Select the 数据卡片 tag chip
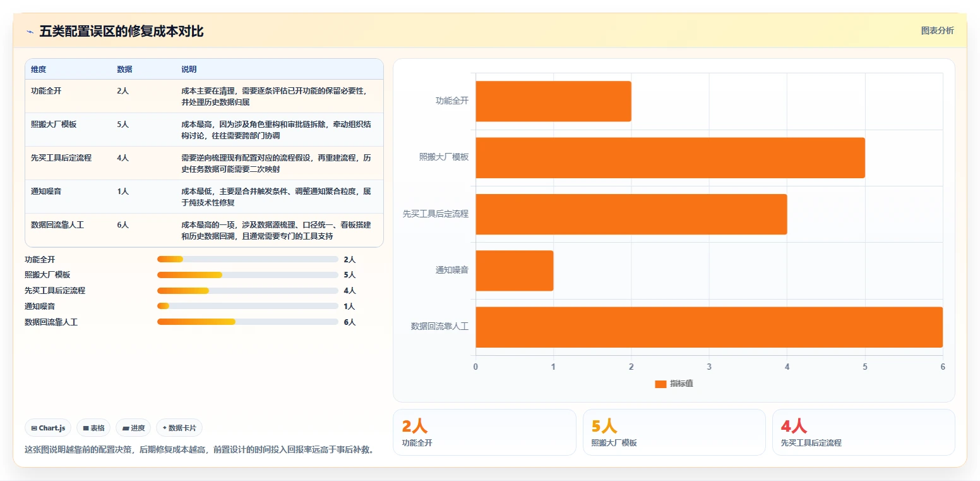Image resolution: width=980 pixels, height=481 pixels. click(179, 428)
